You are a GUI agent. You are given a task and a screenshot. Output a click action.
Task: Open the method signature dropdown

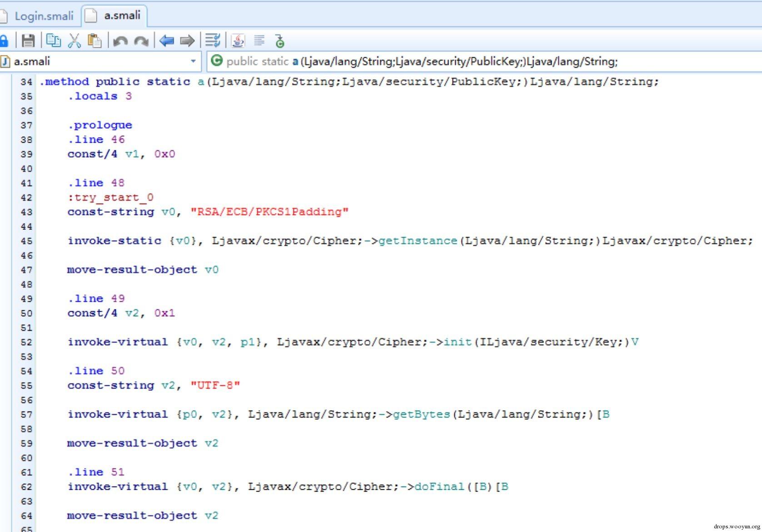pyautogui.click(x=484, y=61)
